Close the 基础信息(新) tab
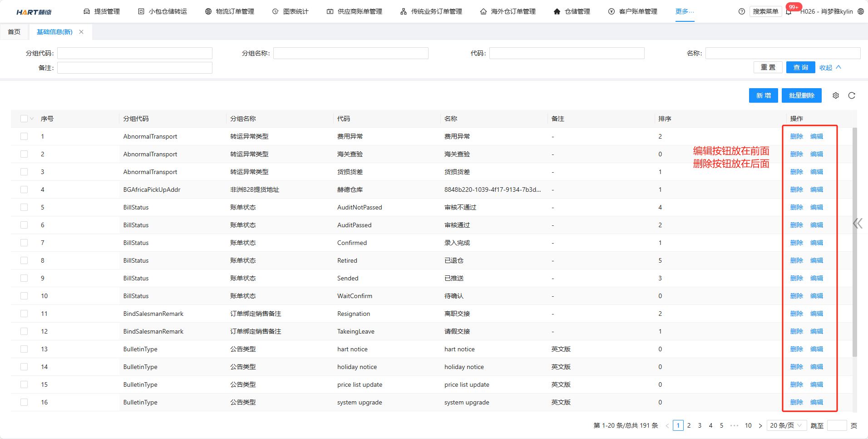868x439 pixels. tap(81, 32)
